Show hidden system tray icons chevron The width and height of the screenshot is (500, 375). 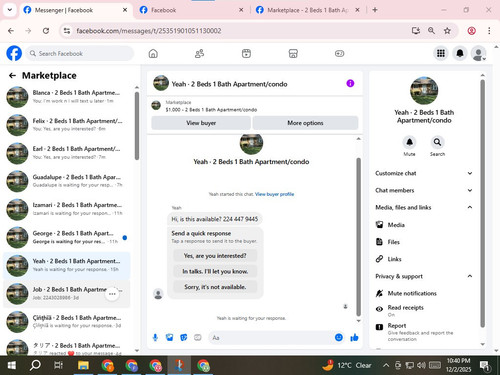click(x=386, y=365)
